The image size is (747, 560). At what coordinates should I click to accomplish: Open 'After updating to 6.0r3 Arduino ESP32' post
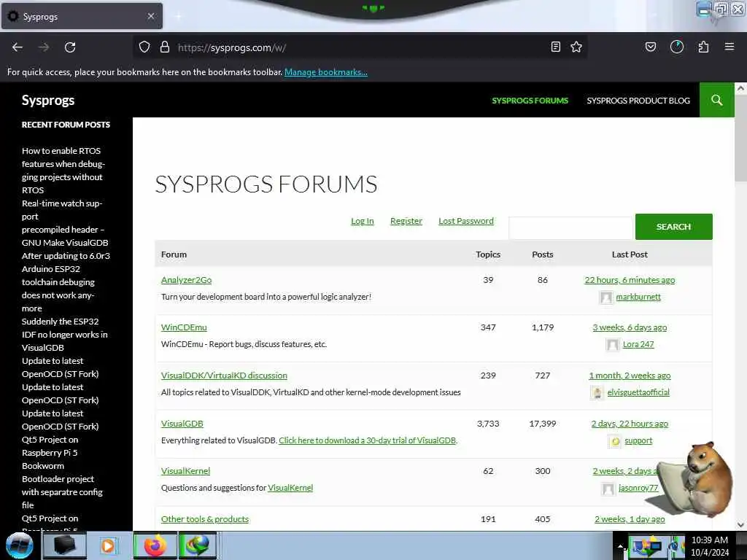click(x=66, y=282)
